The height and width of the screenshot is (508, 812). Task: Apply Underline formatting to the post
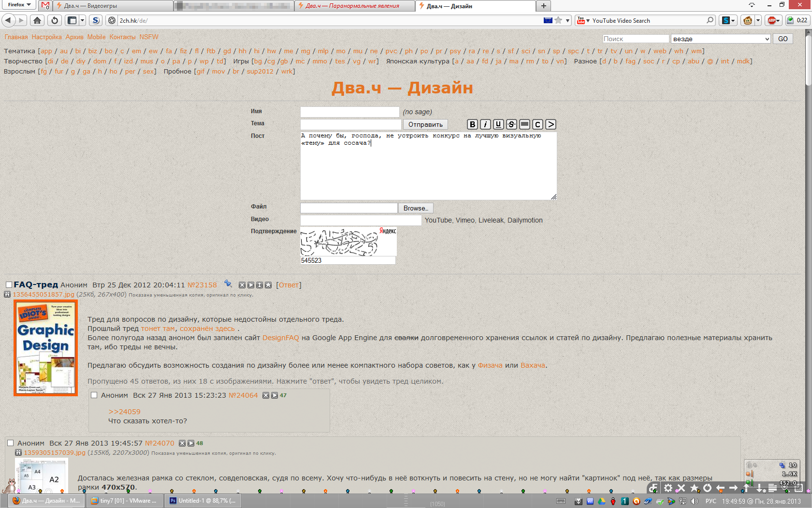tap(499, 124)
